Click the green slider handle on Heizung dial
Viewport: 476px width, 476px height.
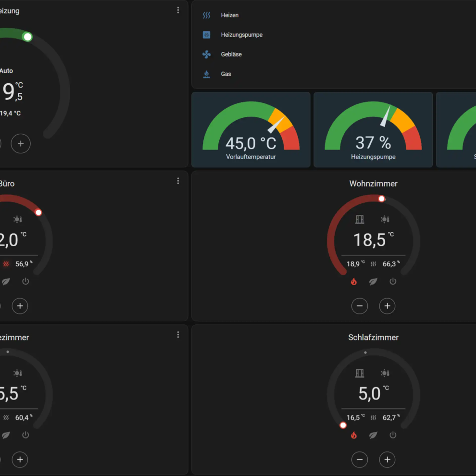click(27, 37)
